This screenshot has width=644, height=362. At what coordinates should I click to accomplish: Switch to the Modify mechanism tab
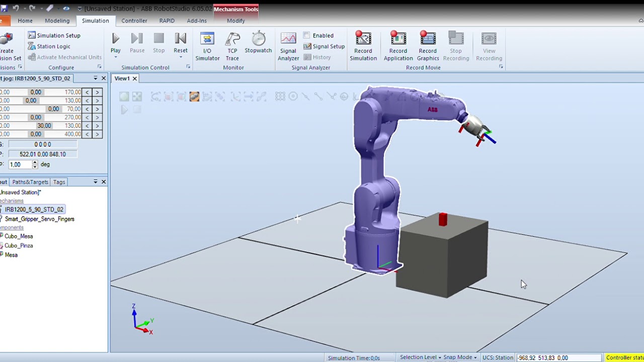tap(236, 21)
